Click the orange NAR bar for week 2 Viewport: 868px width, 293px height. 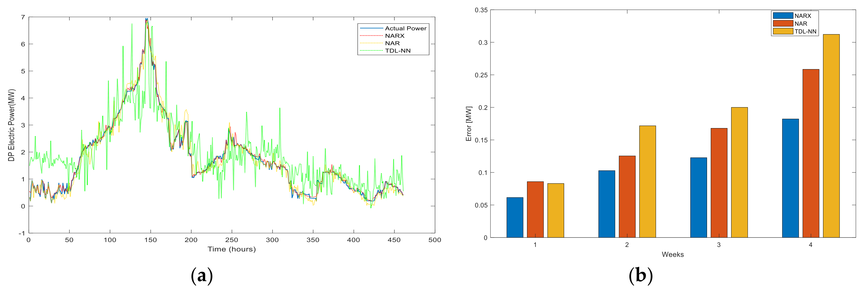click(x=627, y=197)
